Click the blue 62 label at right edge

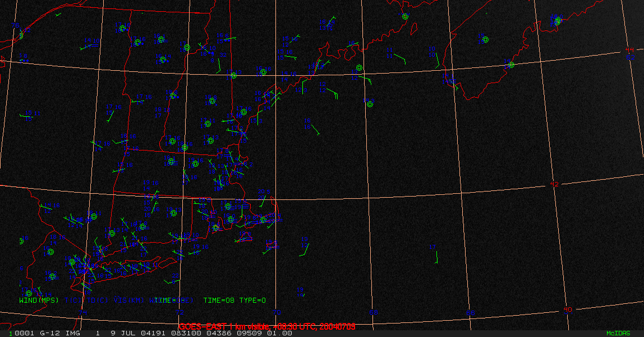click(631, 57)
